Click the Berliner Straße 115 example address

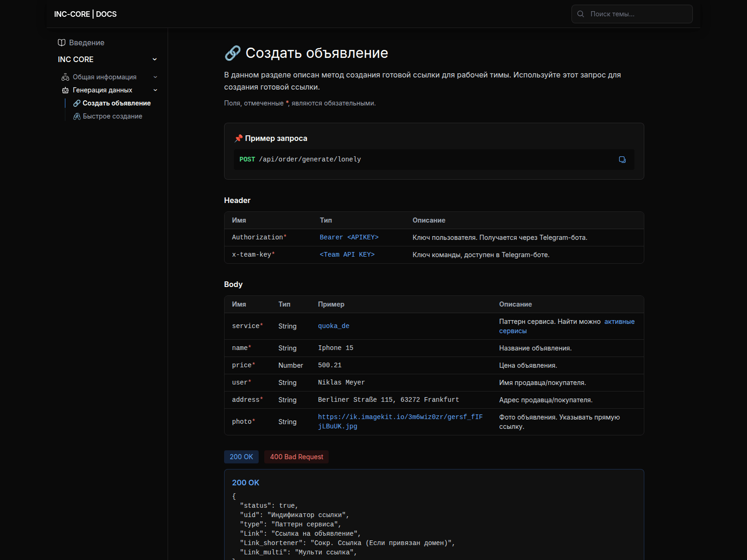388,400
